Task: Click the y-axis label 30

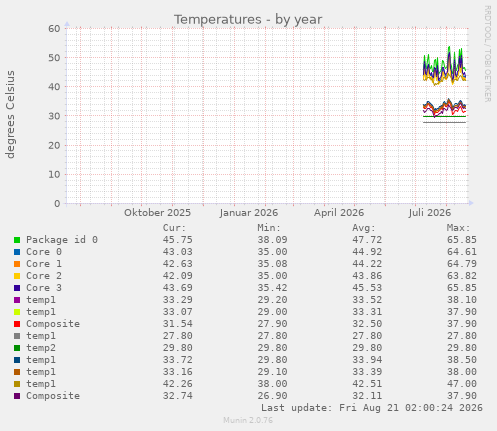Action: [x=54, y=116]
